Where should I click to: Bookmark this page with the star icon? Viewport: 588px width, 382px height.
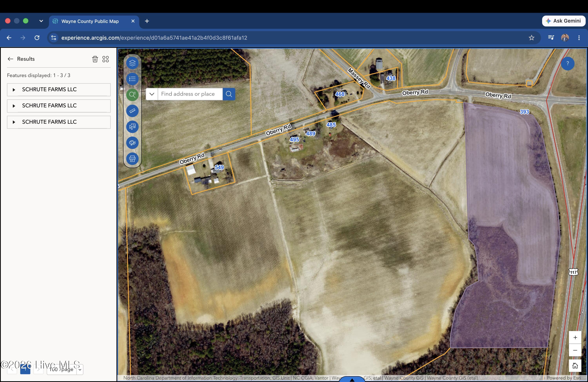[x=531, y=38]
